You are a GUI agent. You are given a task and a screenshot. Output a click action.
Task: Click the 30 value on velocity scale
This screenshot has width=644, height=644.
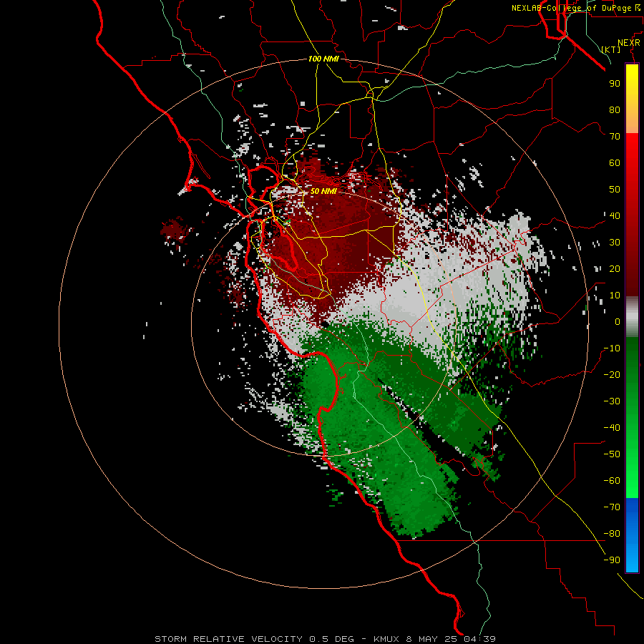615,243
